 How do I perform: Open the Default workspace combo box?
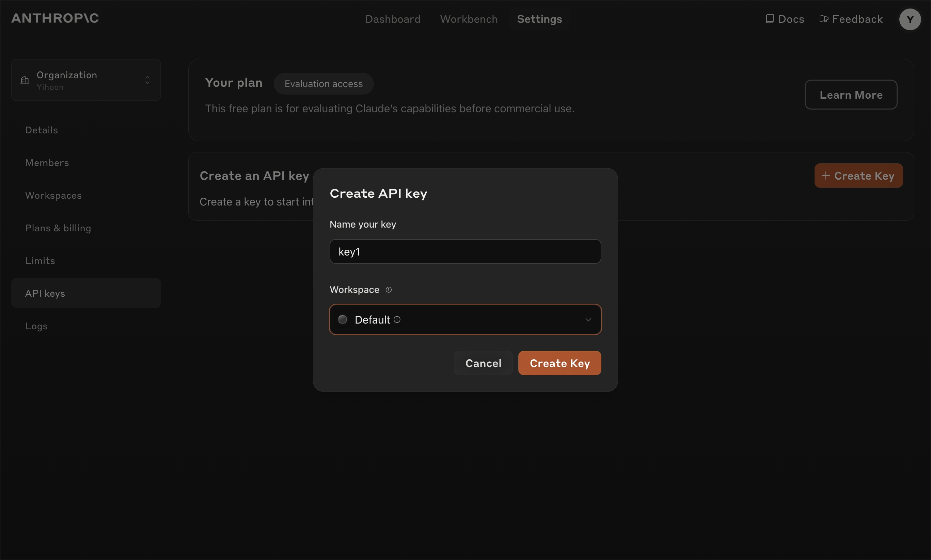[464, 319]
